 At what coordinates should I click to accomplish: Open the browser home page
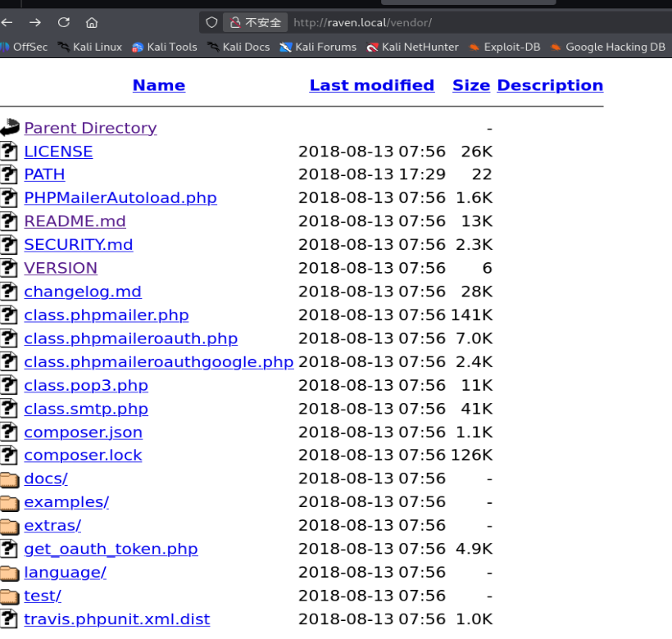(92, 22)
